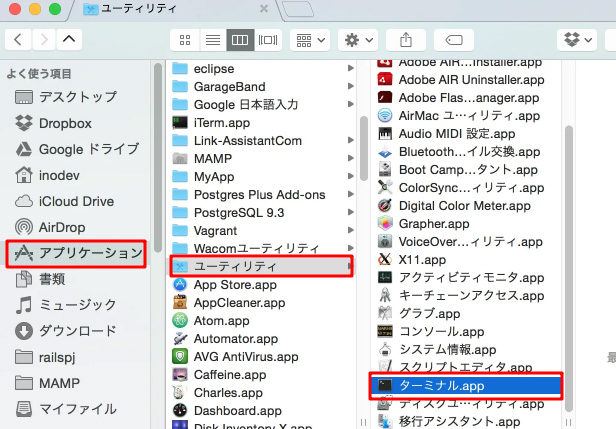Select the MAMP folder in applications column
The image size is (616, 429).
[x=262, y=158]
